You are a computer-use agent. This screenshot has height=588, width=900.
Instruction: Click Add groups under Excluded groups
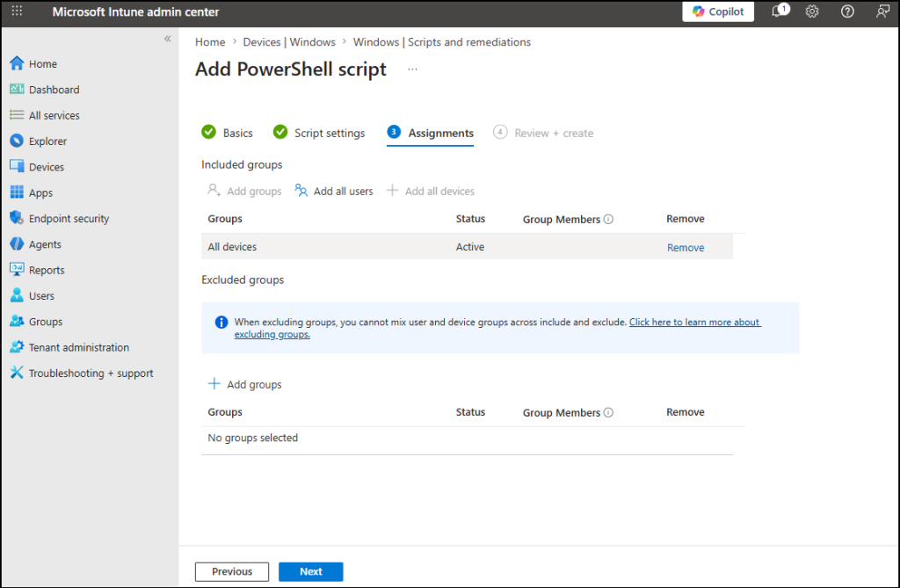point(244,384)
